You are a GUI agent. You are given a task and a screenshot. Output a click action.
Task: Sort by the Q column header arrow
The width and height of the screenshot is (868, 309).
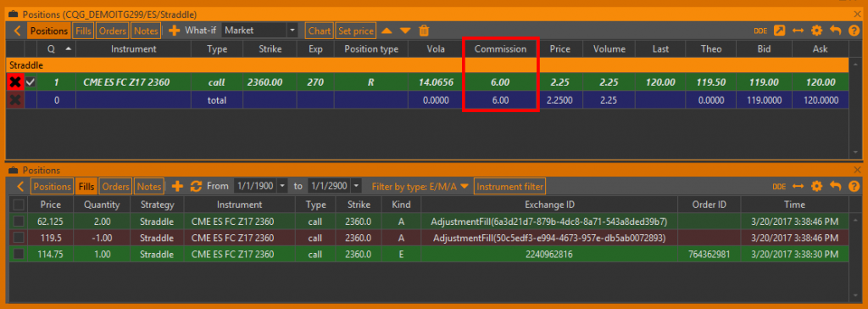point(68,49)
